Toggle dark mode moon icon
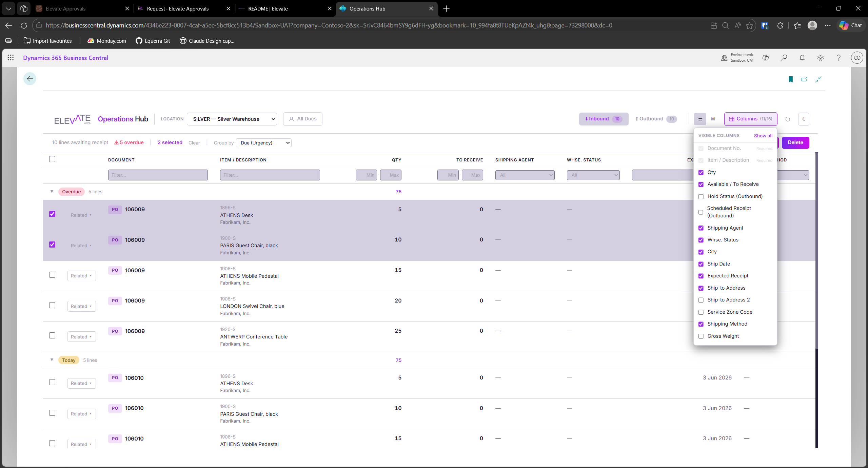 pyautogui.click(x=804, y=119)
